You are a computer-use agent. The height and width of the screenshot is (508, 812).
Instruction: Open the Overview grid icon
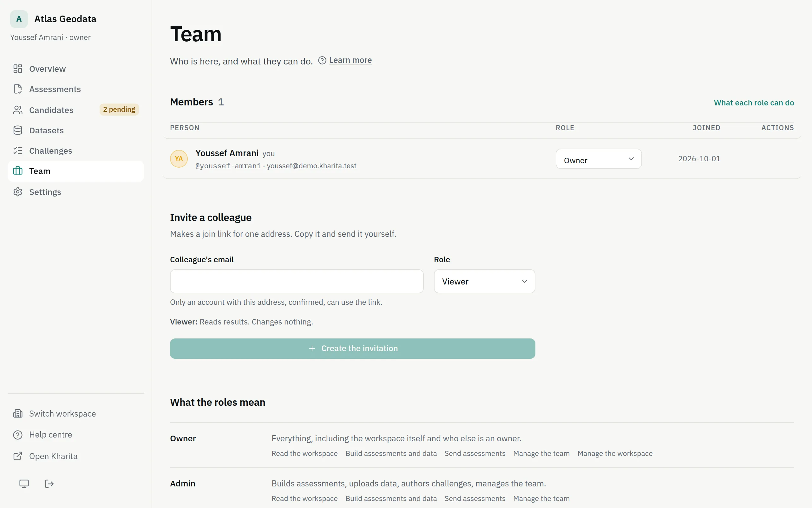click(18, 69)
